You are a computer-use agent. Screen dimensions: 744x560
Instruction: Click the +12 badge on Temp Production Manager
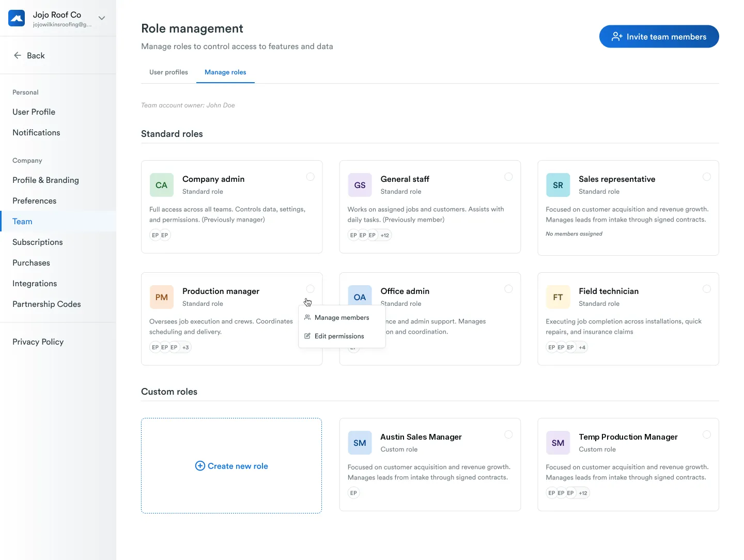point(583,493)
